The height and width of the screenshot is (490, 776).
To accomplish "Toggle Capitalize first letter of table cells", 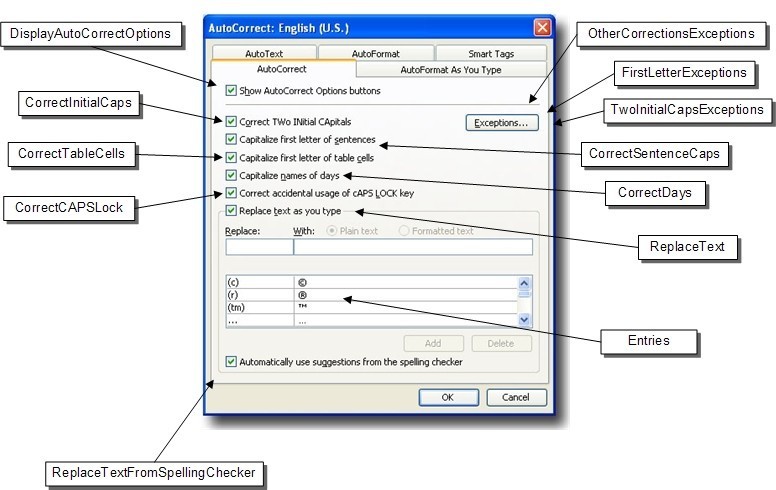I will [x=231, y=157].
